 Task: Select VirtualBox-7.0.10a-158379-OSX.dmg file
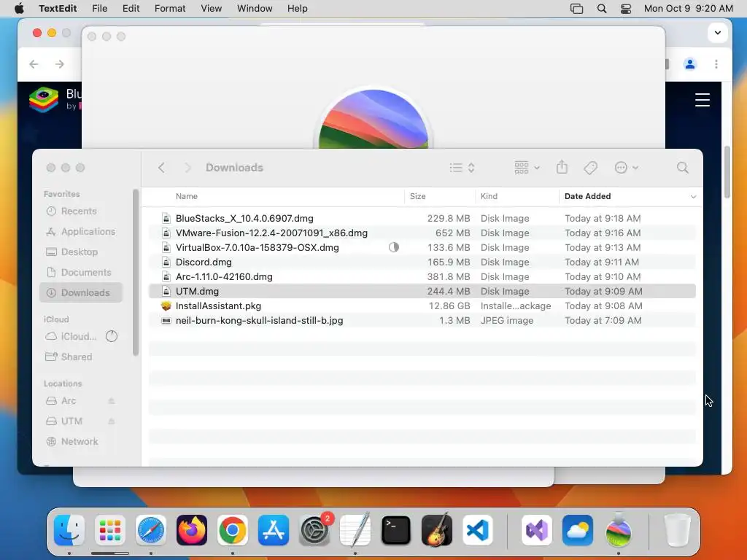pos(422,248)
